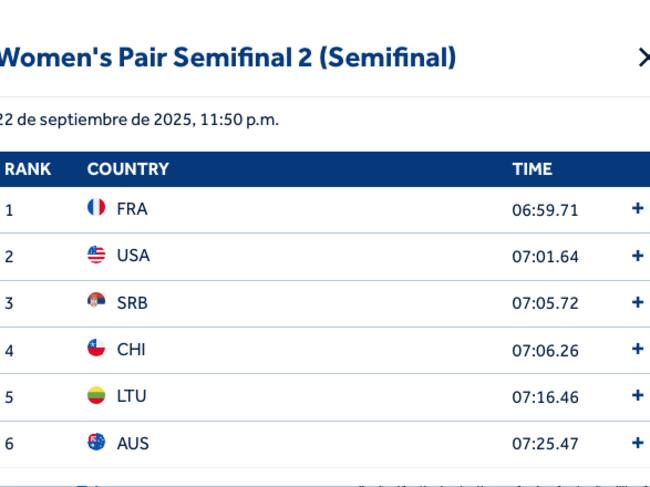650x487 pixels.
Task: Expand FRA row details with plus
Action: [x=638, y=208]
